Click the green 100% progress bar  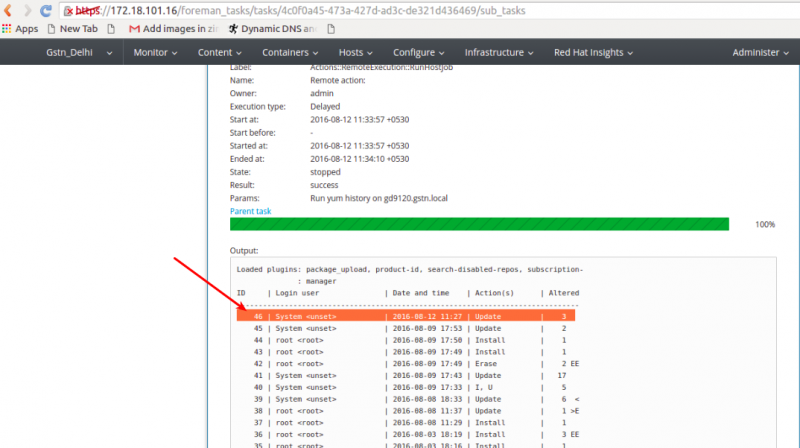pos(479,224)
